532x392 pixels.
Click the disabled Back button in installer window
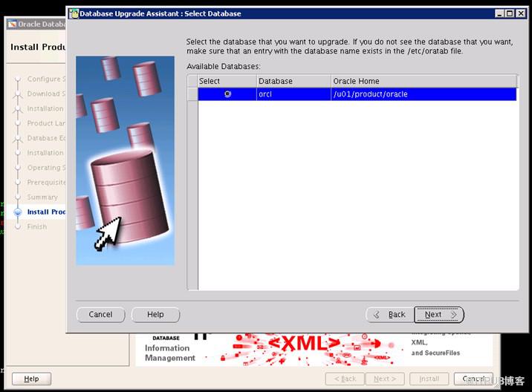[x=345, y=379]
